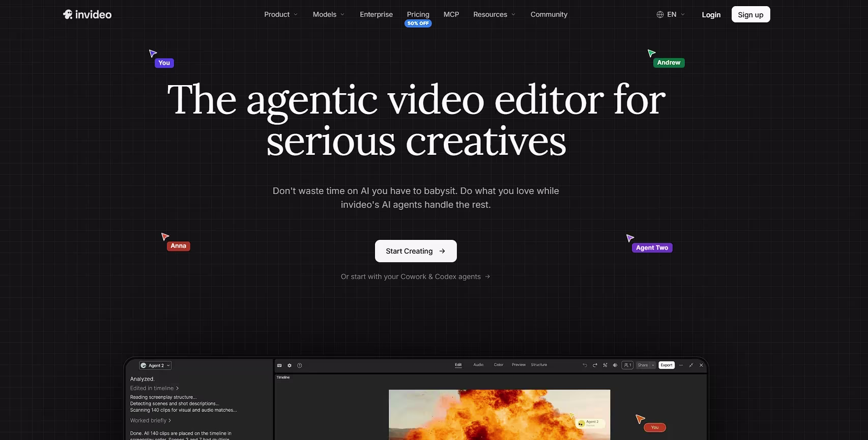
Task: Expand the Resources menu
Action: 494,14
